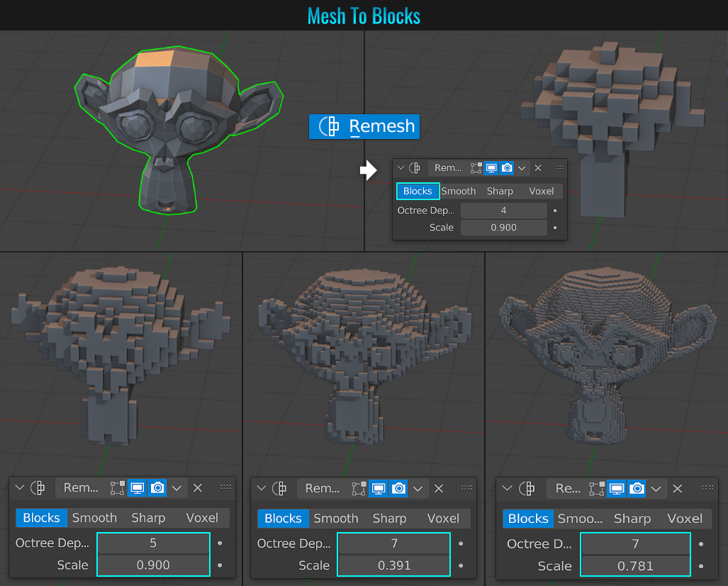This screenshot has height=586, width=728.
Task: Toggle render camera in Octree Depth 5 panel
Action: [x=157, y=488]
